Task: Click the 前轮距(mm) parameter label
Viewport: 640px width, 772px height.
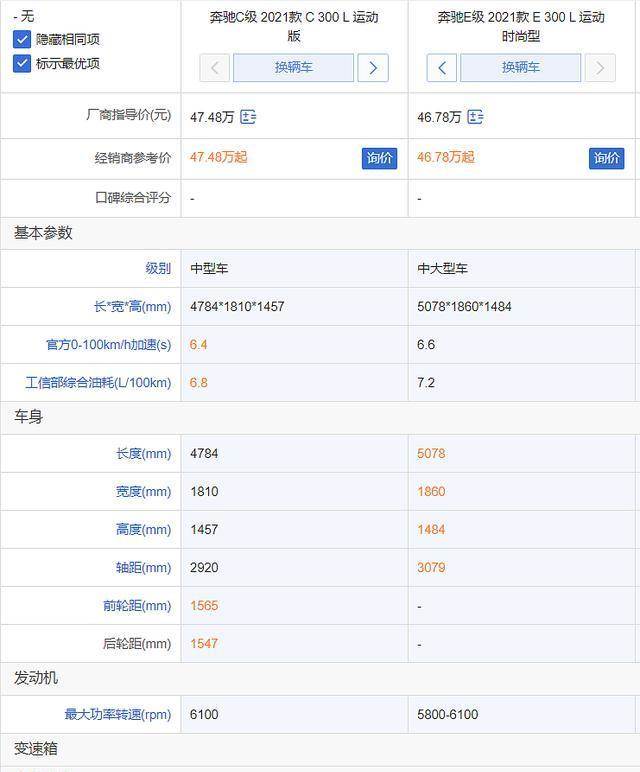Action: 137,606
